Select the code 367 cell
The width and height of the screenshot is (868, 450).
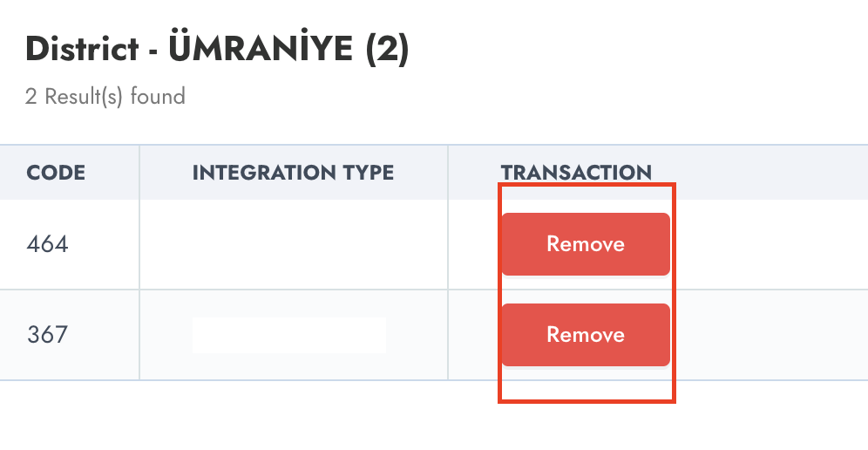48,335
